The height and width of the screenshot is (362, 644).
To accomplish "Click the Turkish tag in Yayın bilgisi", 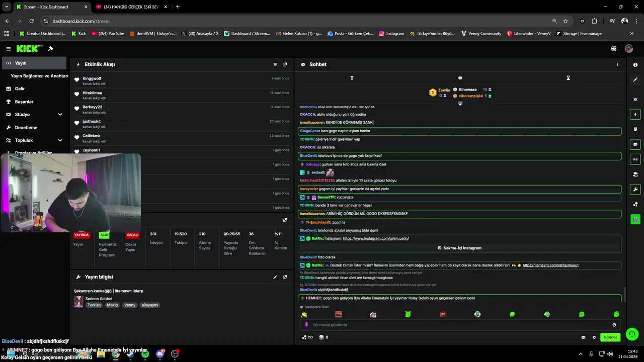I will pyautogui.click(x=94, y=305).
